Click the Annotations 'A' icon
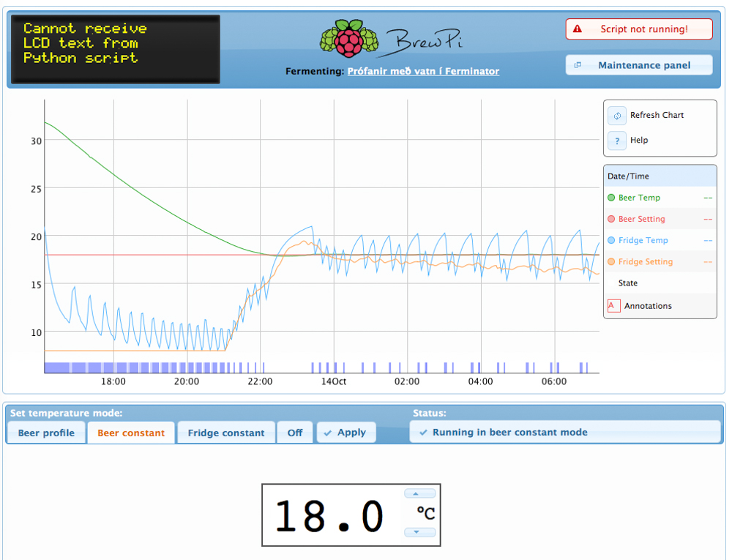Image resolution: width=732 pixels, height=560 pixels. [613, 306]
